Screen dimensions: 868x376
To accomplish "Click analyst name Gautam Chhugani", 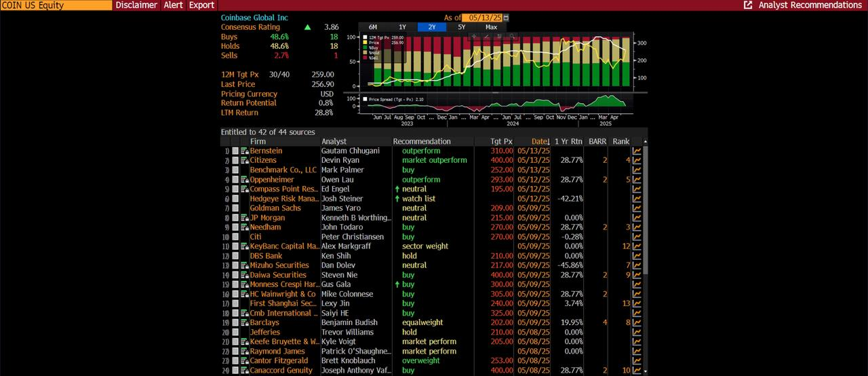I will coord(350,151).
